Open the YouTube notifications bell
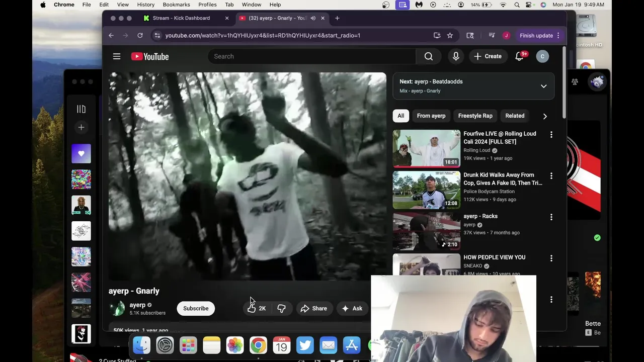The height and width of the screenshot is (362, 644). (x=520, y=56)
